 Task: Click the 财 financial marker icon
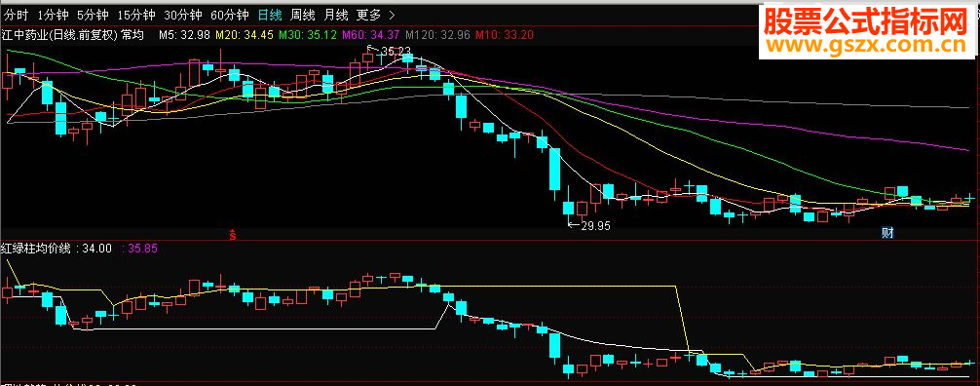(x=887, y=233)
